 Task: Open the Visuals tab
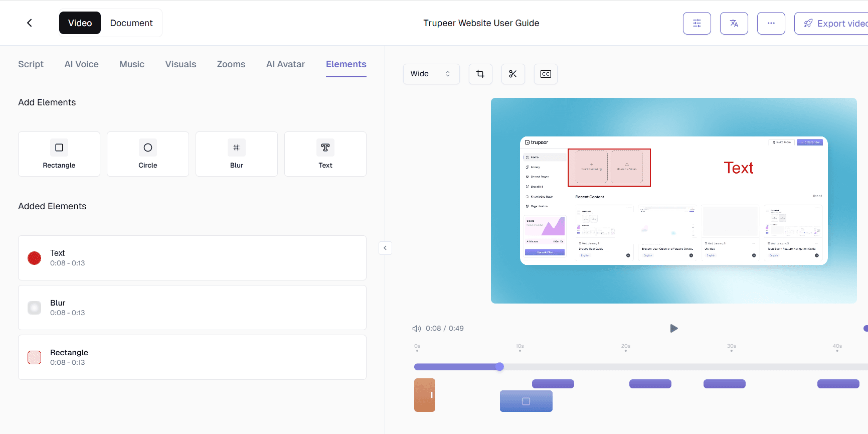tap(181, 64)
